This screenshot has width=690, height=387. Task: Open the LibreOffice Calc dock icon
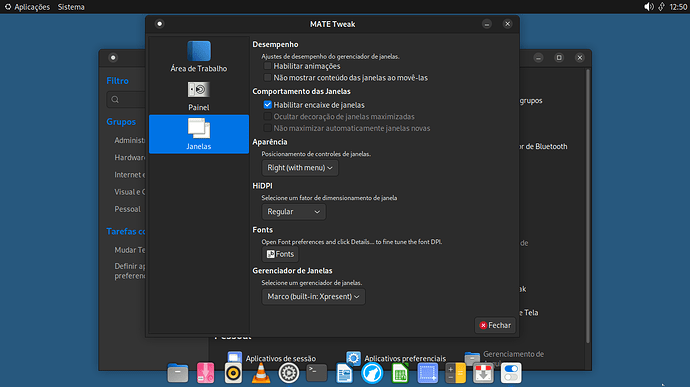click(x=400, y=373)
